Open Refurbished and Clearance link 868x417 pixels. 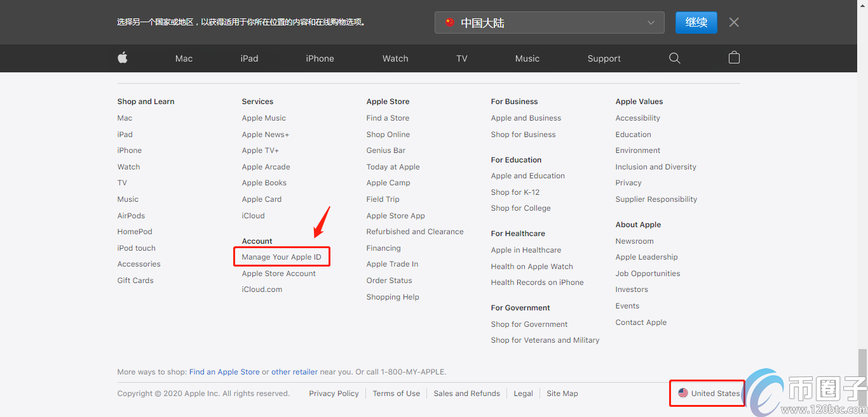415,232
